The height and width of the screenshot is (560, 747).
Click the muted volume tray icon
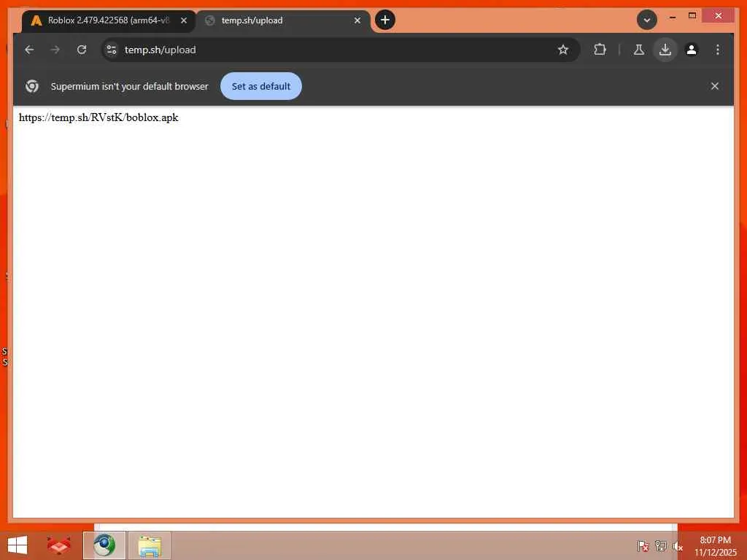pyautogui.click(x=678, y=546)
